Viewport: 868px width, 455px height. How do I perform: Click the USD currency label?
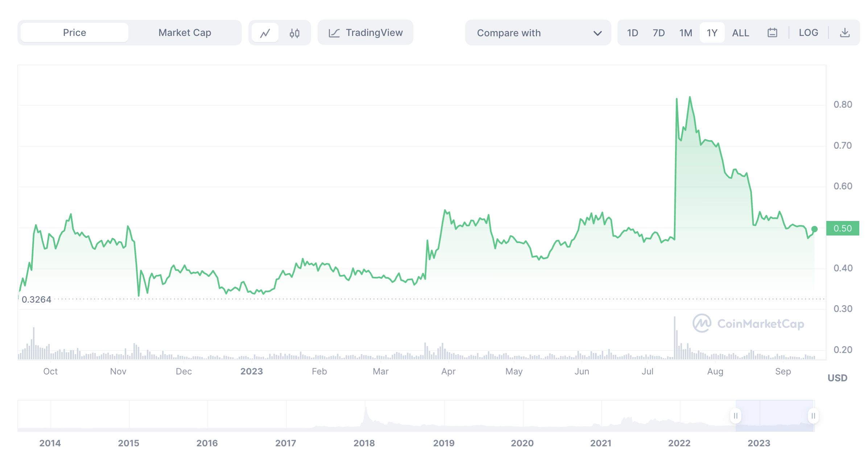838,378
